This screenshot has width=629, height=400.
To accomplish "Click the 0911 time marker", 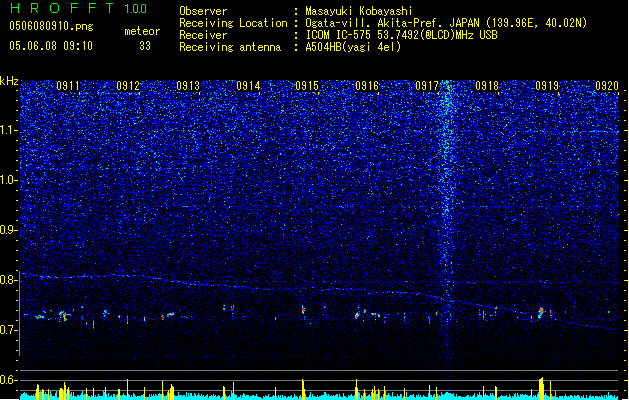I will [68, 86].
